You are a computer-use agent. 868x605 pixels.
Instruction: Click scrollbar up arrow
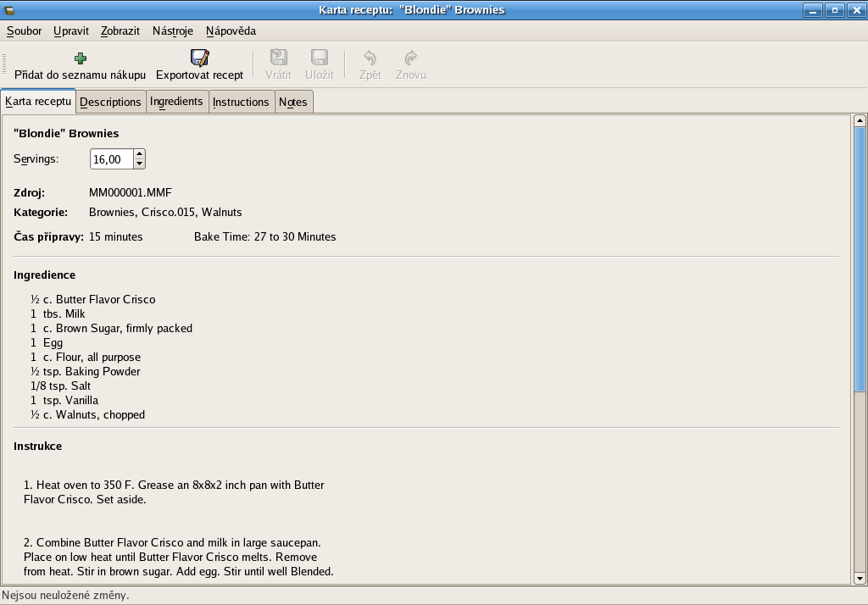pyautogui.click(x=860, y=120)
